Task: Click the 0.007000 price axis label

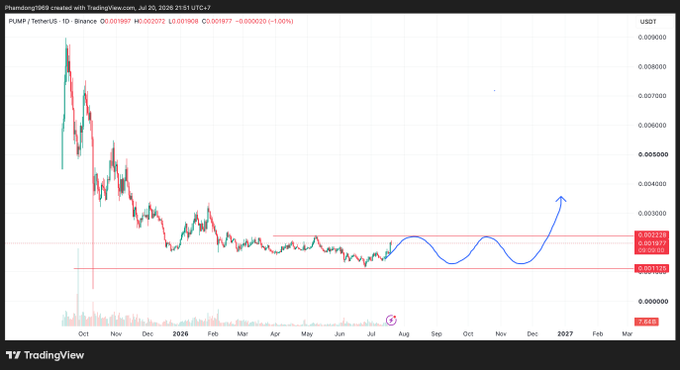Action: point(652,96)
